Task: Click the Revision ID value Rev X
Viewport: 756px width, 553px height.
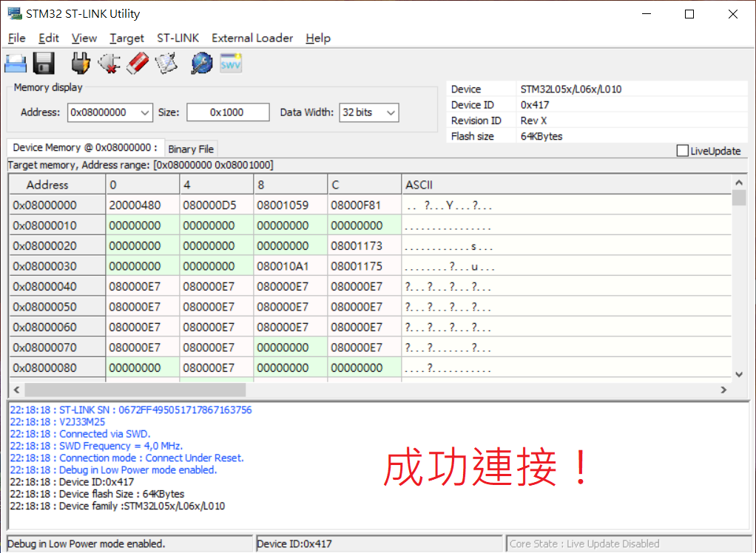Action: (533, 121)
